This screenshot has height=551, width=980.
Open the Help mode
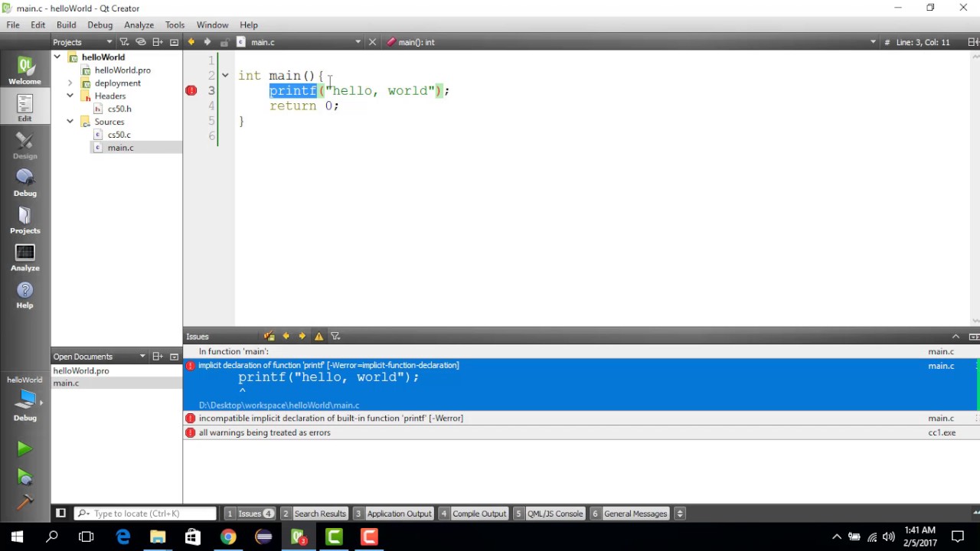click(24, 295)
